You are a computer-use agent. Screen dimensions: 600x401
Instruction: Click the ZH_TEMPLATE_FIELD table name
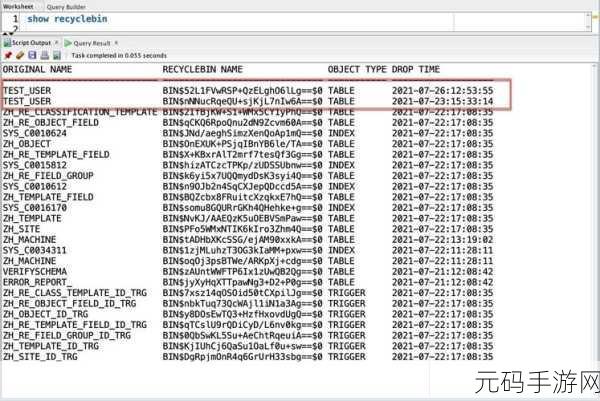pos(48,197)
